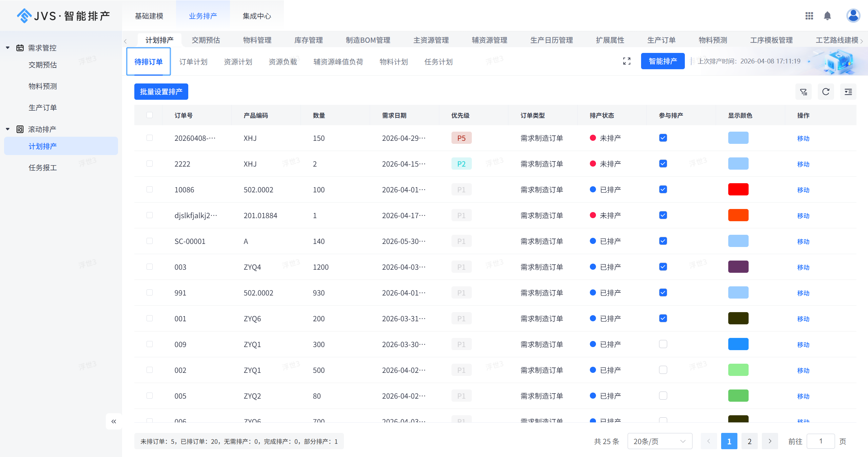Tick the select-all header checkbox
868x457 pixels.
(149, 115)
